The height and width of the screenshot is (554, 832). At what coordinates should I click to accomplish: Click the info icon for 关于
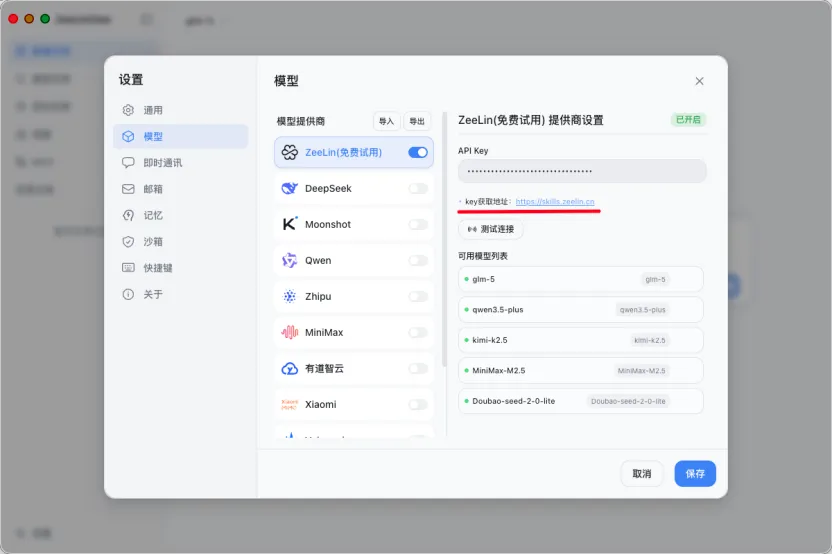pyautogui.click(x=128, y=294)
